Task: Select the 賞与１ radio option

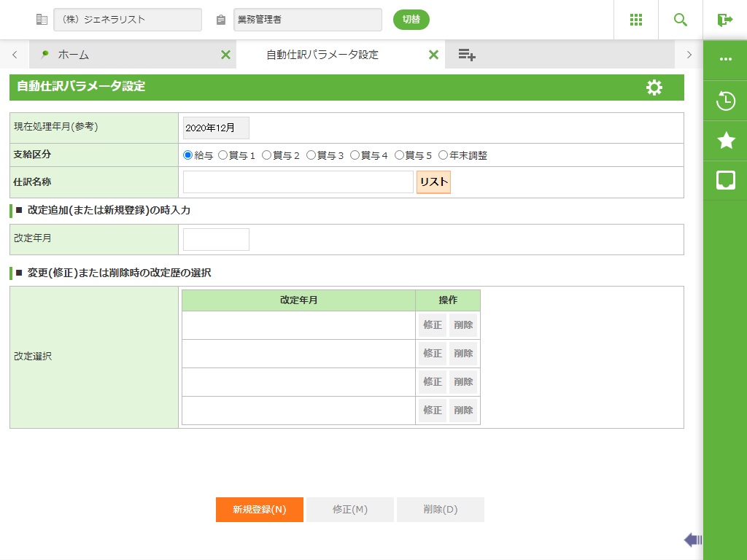Action: tap(223, 155)
